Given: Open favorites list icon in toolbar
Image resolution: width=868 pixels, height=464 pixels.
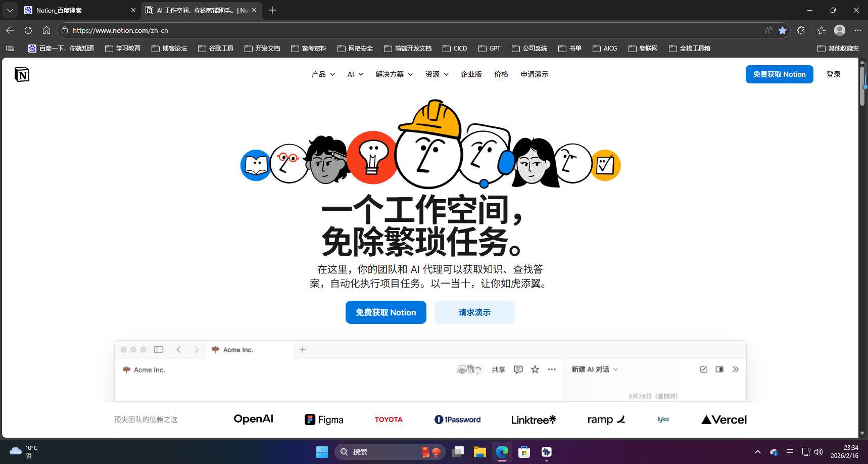Looking at the screenshot, I should tap(822, 30).
